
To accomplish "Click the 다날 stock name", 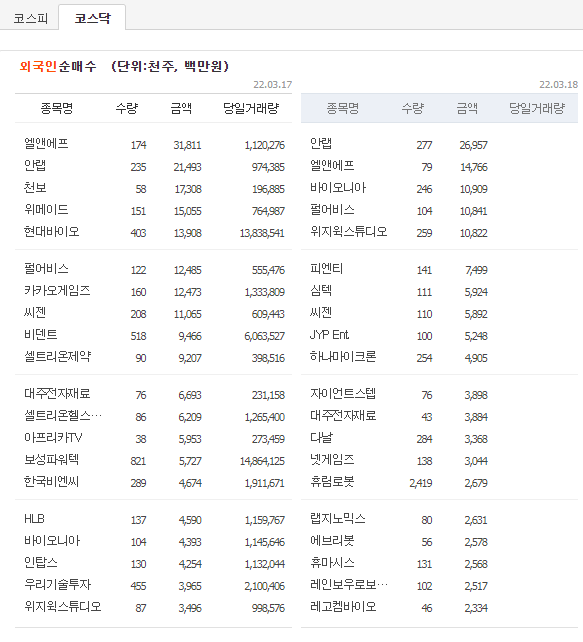I will point(321,438).
